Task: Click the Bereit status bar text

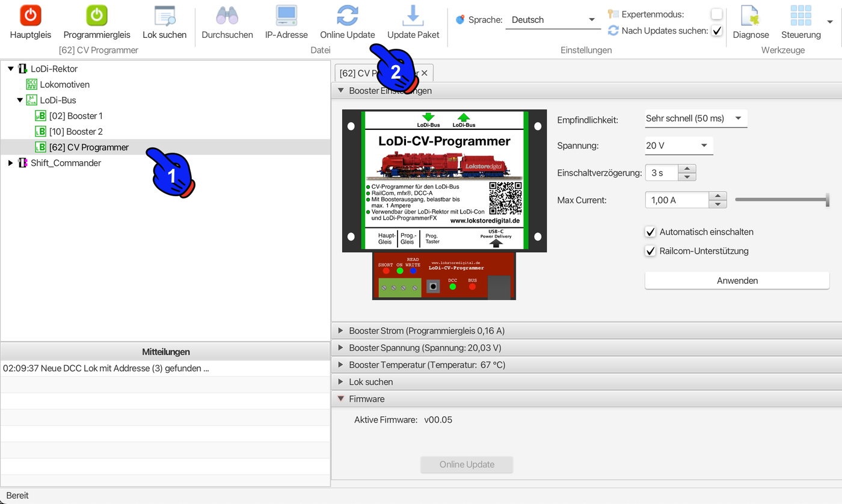Action: click(x=17, y=496)
